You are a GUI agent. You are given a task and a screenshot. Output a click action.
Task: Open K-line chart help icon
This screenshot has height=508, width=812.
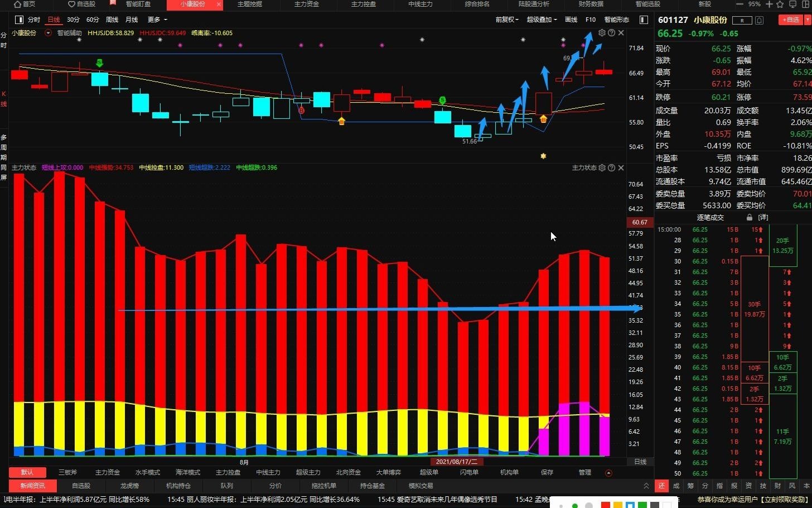coord(611,33)
